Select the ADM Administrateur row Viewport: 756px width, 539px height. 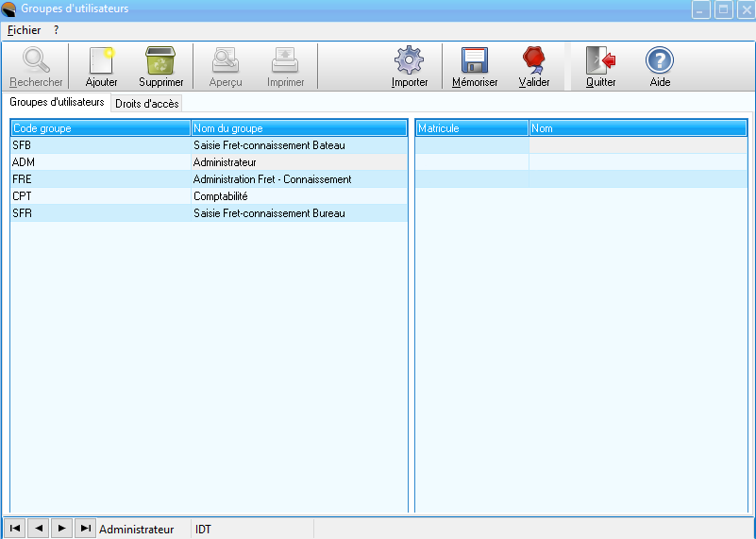click(220, 162)
